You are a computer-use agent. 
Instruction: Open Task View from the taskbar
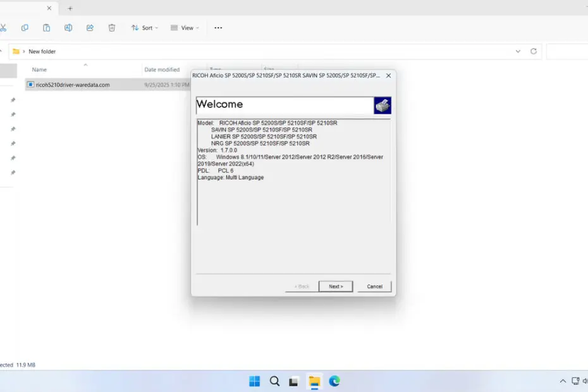pyautogui.click(x=293, y=381)
